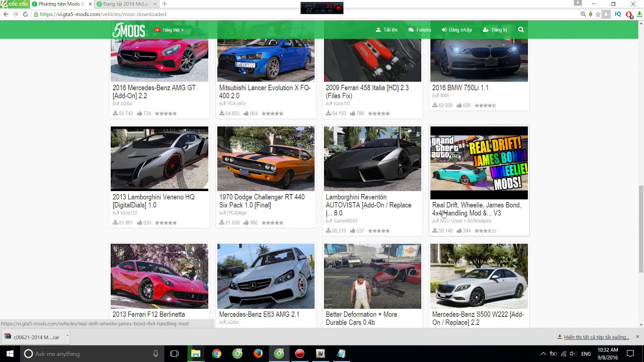Viewport: 644px width, 362px height.
Task: Open the Action Center notification icon
Action: [630, 353]
